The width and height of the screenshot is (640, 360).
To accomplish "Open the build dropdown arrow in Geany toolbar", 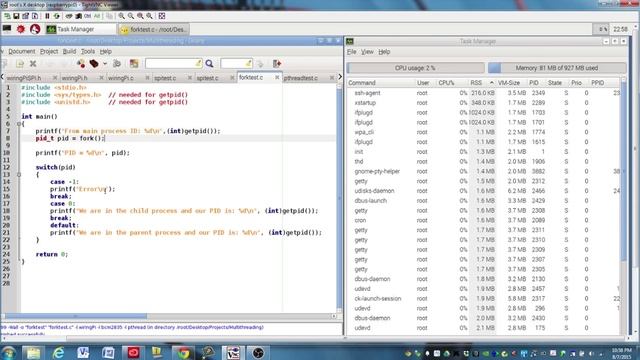I will (x=105, y=64).
